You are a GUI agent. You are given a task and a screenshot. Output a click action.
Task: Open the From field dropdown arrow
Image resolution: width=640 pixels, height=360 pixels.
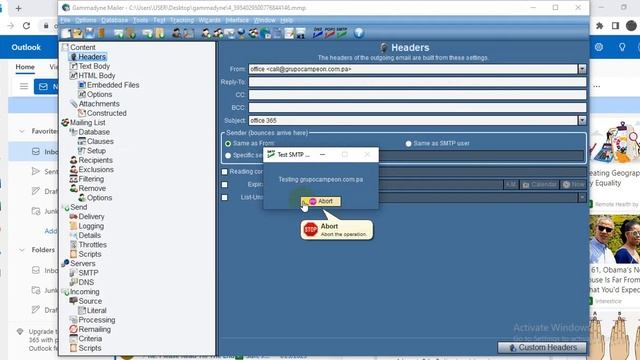[x=582, y=69]
